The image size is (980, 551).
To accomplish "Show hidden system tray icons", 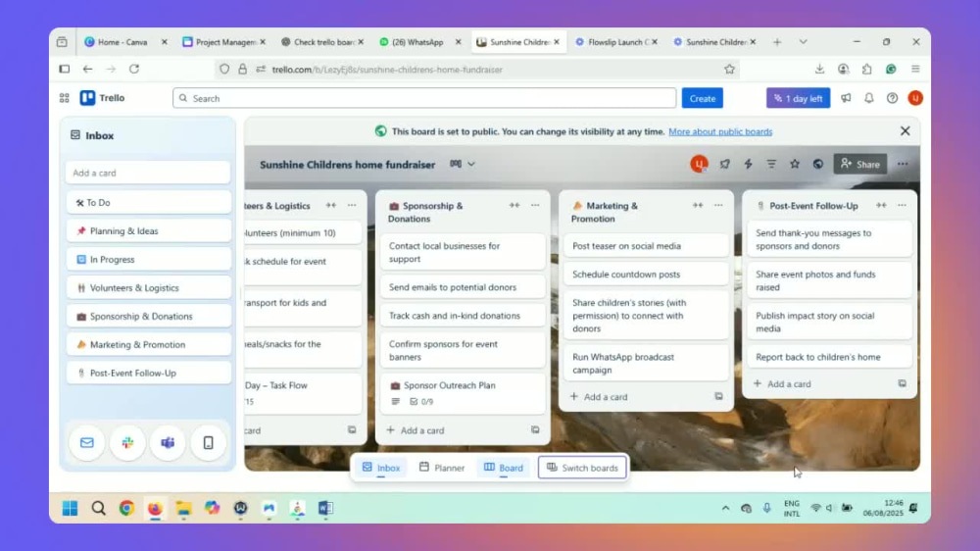I will click(x=725, y=509).
